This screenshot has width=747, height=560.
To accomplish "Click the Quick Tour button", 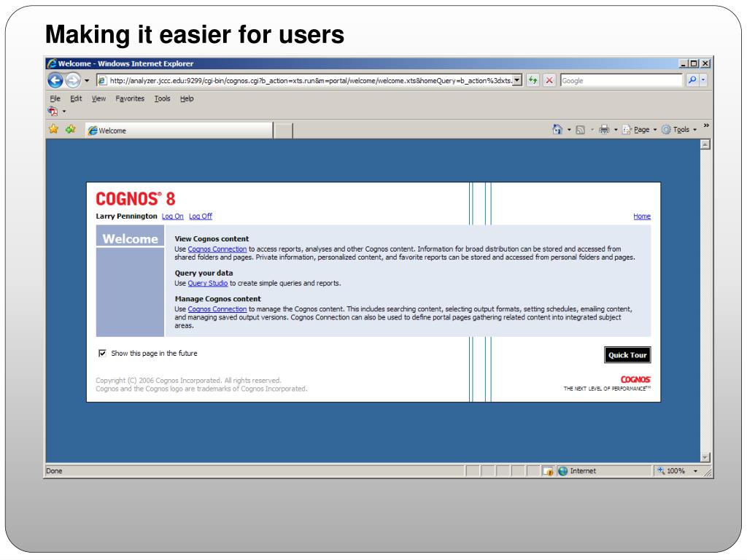I will tap(627, 355).
